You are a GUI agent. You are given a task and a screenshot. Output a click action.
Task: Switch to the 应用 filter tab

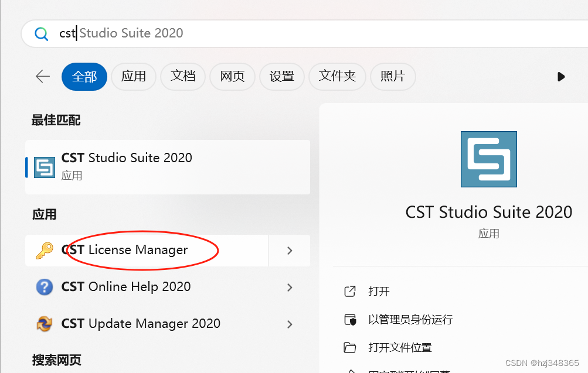coord(133,76)
